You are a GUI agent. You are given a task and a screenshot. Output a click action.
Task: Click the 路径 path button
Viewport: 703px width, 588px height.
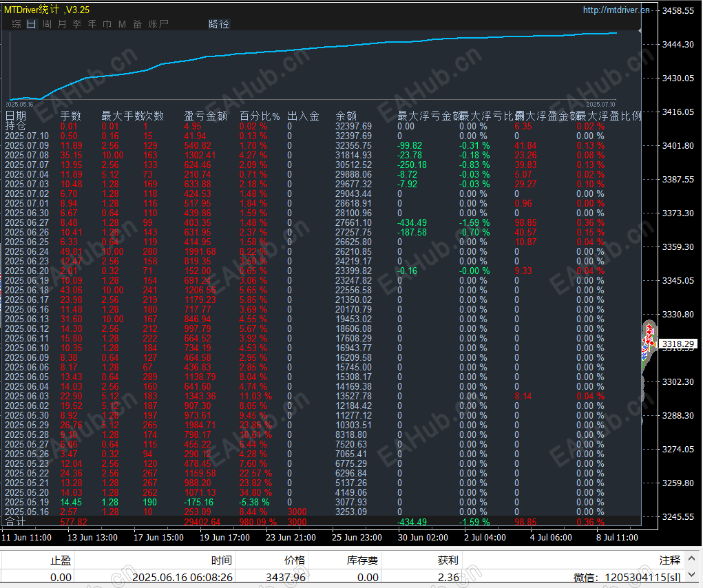(x=219, y=24)
